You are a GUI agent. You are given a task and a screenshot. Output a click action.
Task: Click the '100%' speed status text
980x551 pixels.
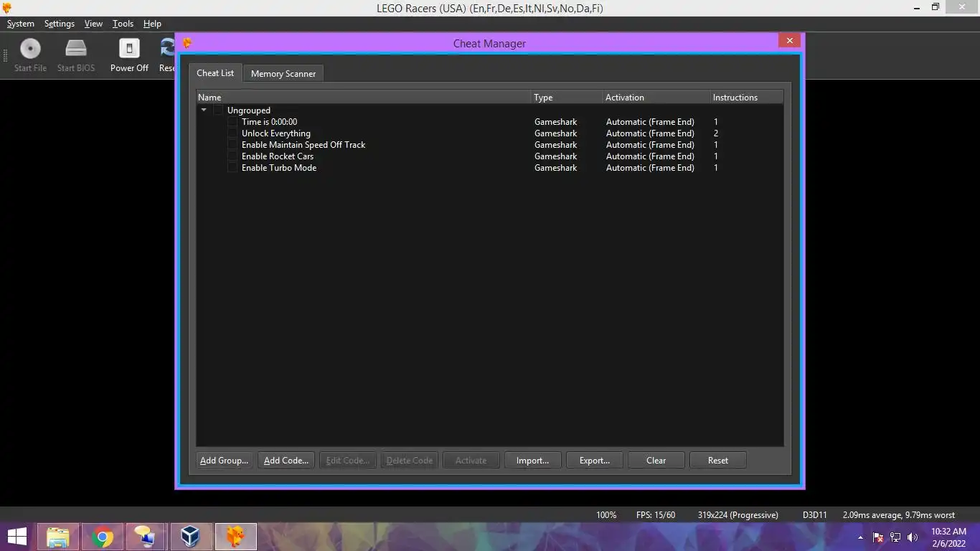click(x=606, y=515)
